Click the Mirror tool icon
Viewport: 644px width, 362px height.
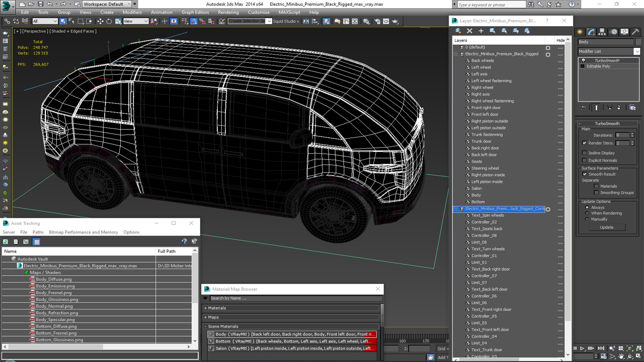coord(306,21)
